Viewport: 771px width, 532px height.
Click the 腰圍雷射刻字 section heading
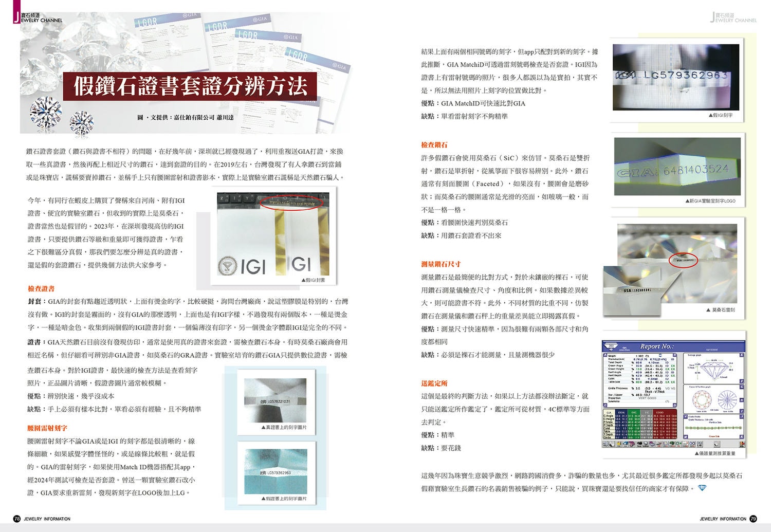pos(47,428)
